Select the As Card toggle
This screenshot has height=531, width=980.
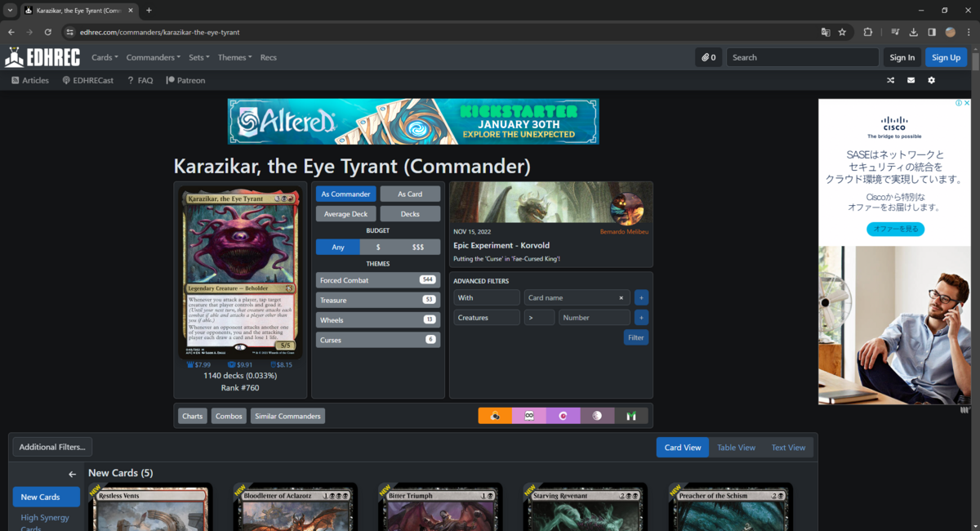click(410, 194)
